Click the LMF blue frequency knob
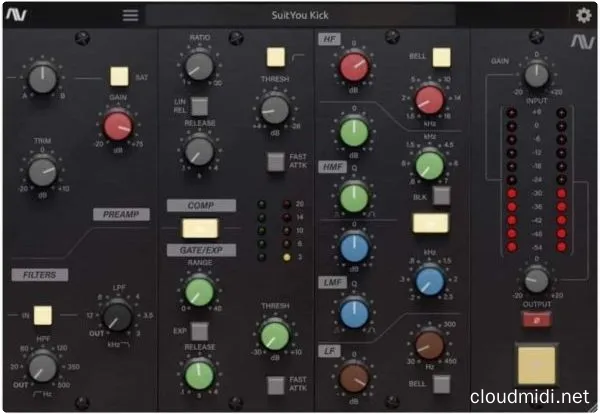The height and width of the screenshot is (414, 600). tap(429, 281)
